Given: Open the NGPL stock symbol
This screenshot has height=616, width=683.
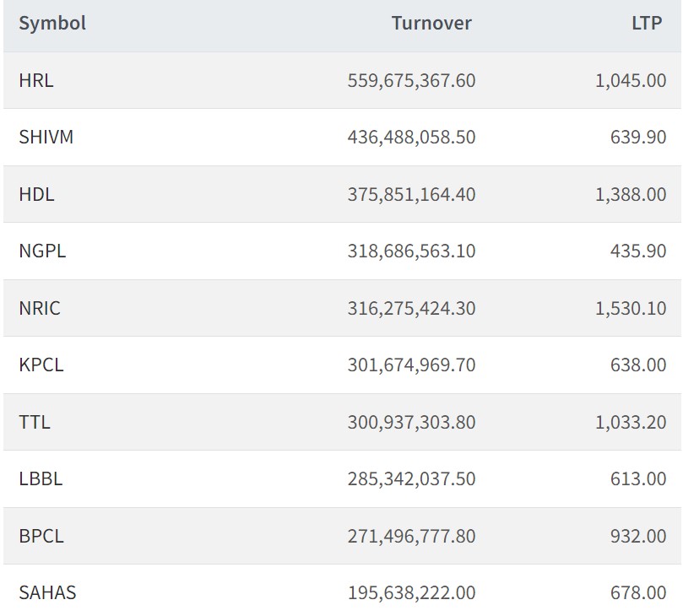Looking at the screenshot, I should [42, 251].
